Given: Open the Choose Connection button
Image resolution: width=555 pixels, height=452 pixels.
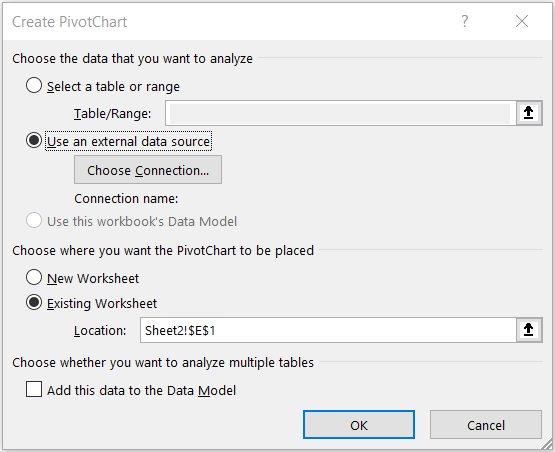Looking at the screenshot, I should point(148,170).
